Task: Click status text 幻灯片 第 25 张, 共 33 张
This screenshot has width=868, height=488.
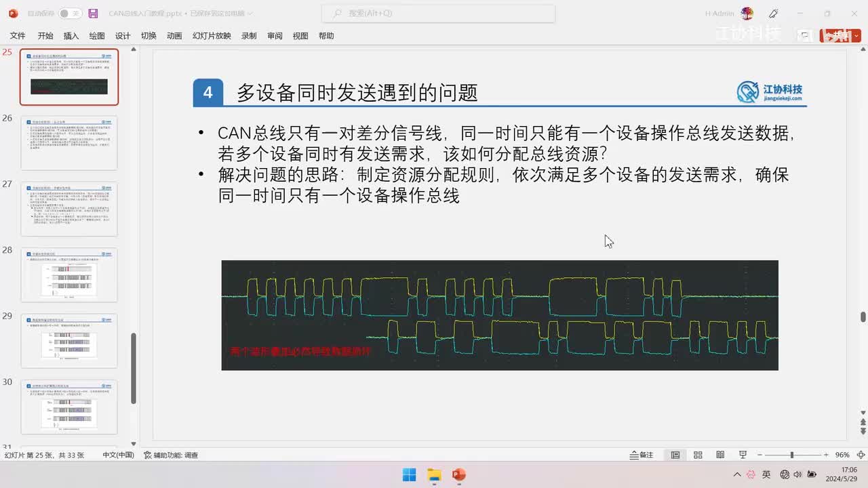Action: pos(44,455)
